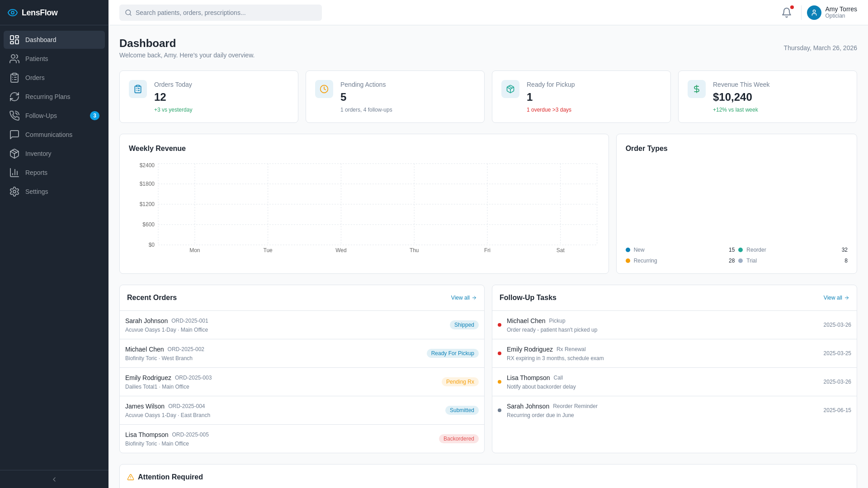
Task: Click Amy Torres user avatar icon
Action: coord(814,13)
